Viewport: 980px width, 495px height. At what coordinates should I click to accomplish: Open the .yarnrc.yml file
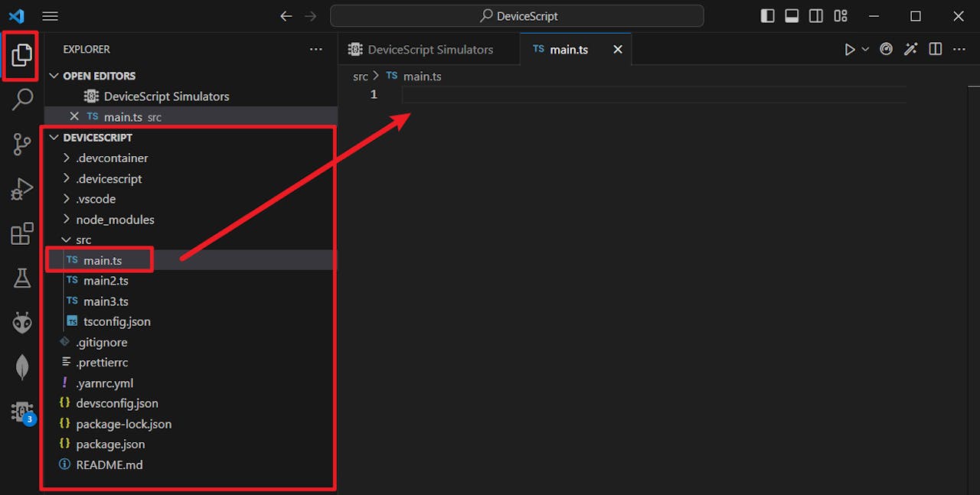click(191, 383)
